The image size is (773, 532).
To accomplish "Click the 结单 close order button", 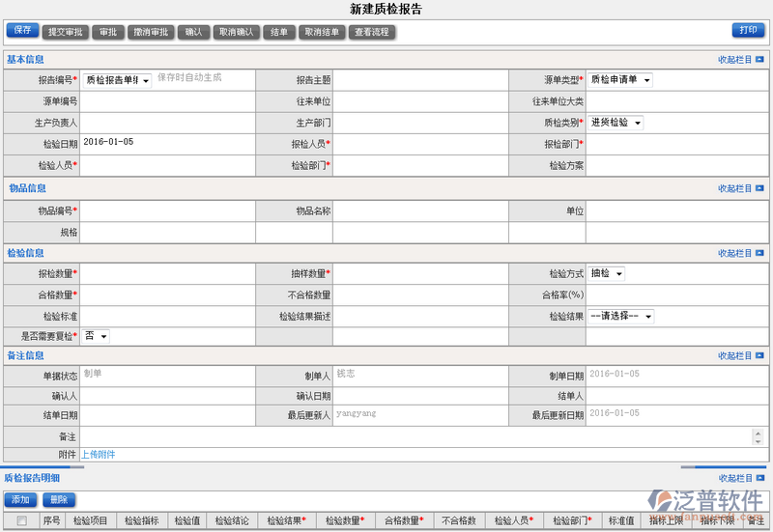I will tap(279, 33).
